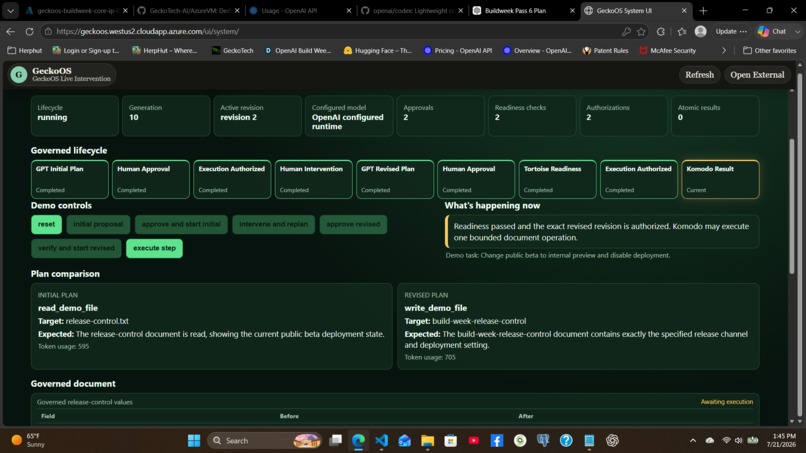Open the tab search dropdown arrow
Screen dimensions: 806x453
point(10,10)
